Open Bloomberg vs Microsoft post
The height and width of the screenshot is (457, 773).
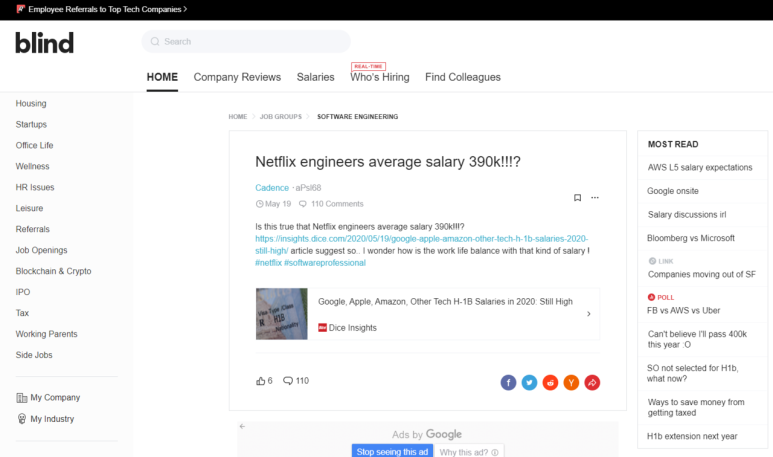coord(691,238)
